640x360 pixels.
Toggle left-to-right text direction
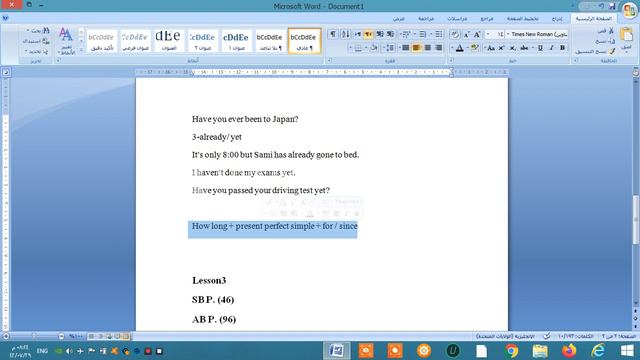pos(358,34)
